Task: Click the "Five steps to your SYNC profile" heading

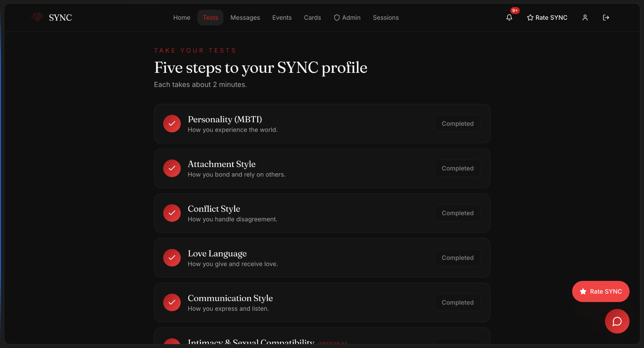Action: (x=261, y=68)
